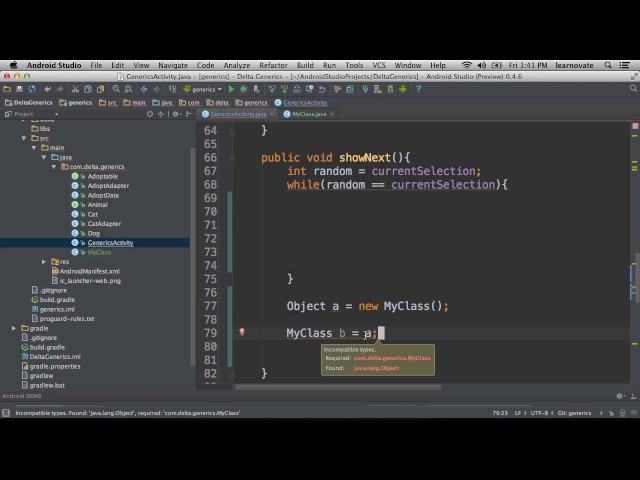The image size is (640, 480).
Task: Click the red error indicator in stripe
Action: [x=635, y=126]
